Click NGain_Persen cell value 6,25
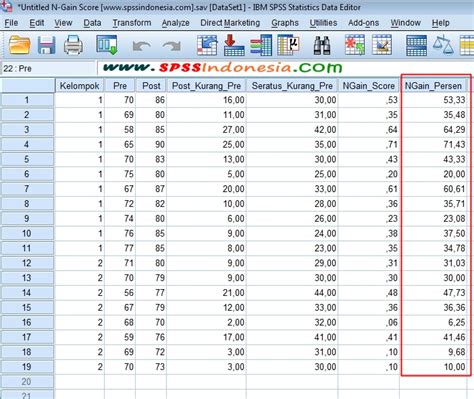 (434, 322)
